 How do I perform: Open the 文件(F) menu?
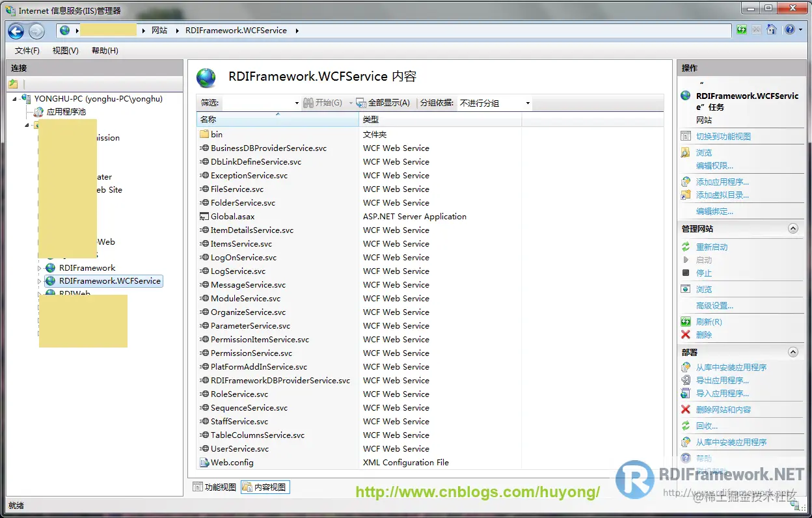[x=27, y=51]
